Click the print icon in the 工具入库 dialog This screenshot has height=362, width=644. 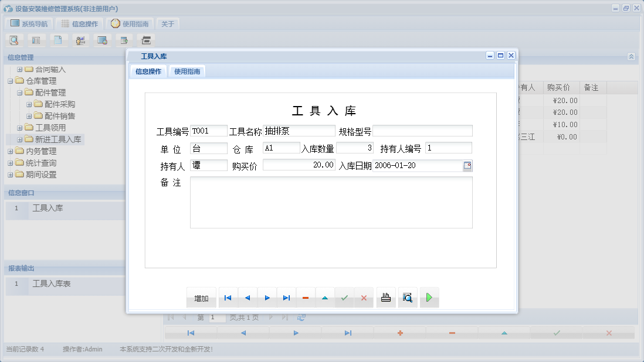[385, 298]
